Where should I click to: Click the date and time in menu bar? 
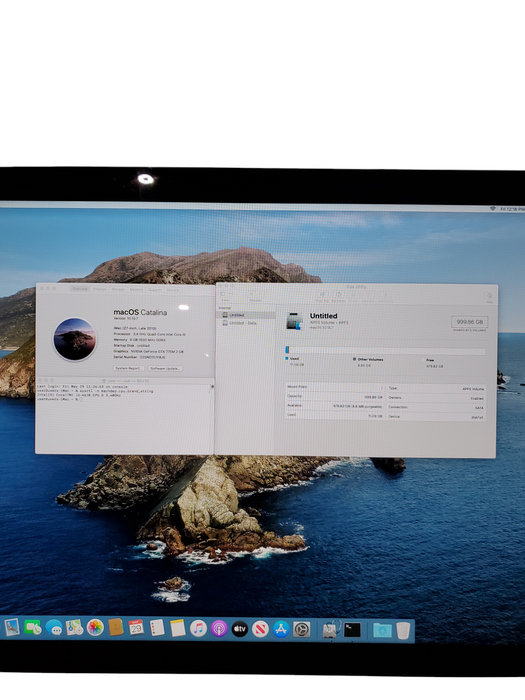512,209
